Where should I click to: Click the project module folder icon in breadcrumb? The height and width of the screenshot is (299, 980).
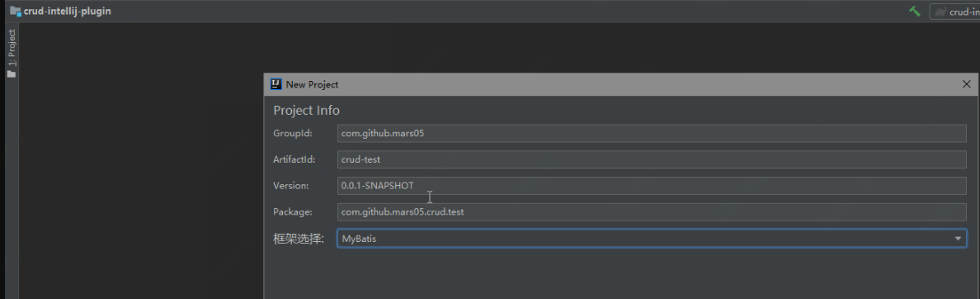16,11
